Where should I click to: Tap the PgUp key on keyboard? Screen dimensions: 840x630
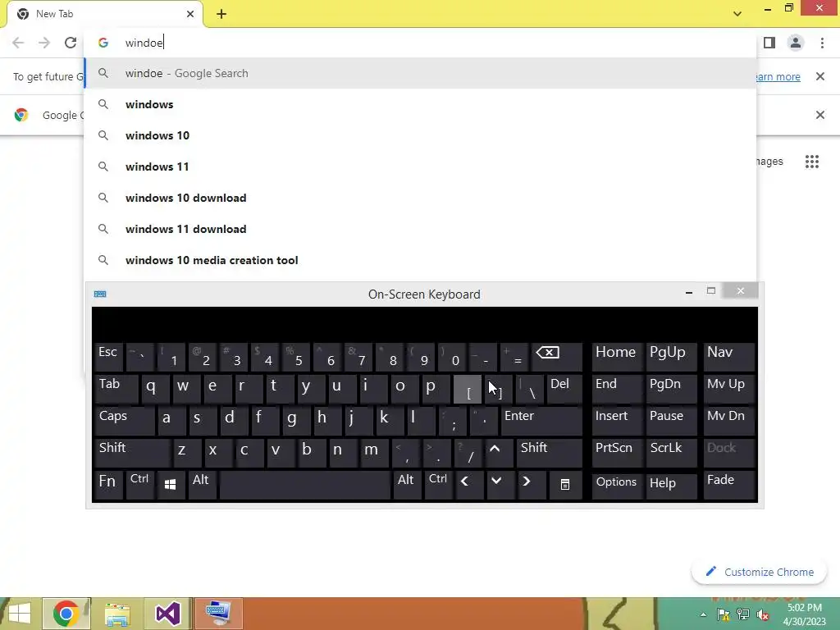point(671,357)
